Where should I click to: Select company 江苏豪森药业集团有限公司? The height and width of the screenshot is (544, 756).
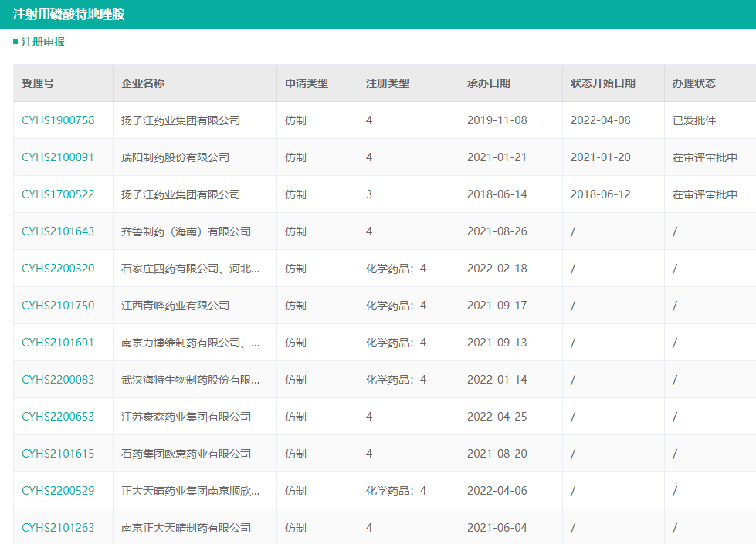coord(186,417)
